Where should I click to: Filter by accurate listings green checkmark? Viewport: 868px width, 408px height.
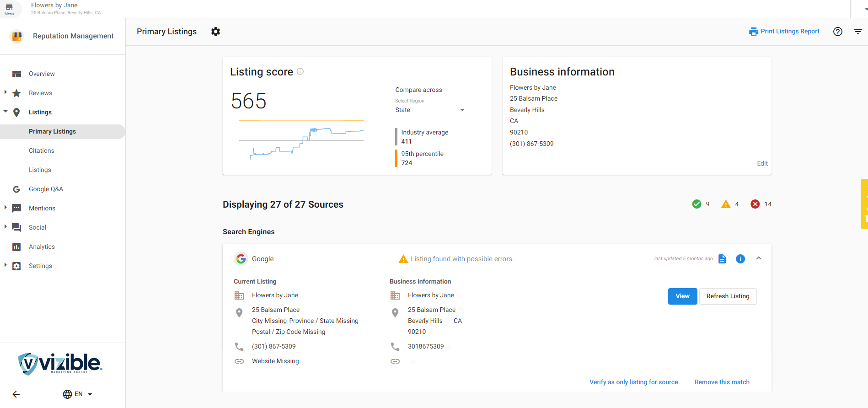click(697, 204)
